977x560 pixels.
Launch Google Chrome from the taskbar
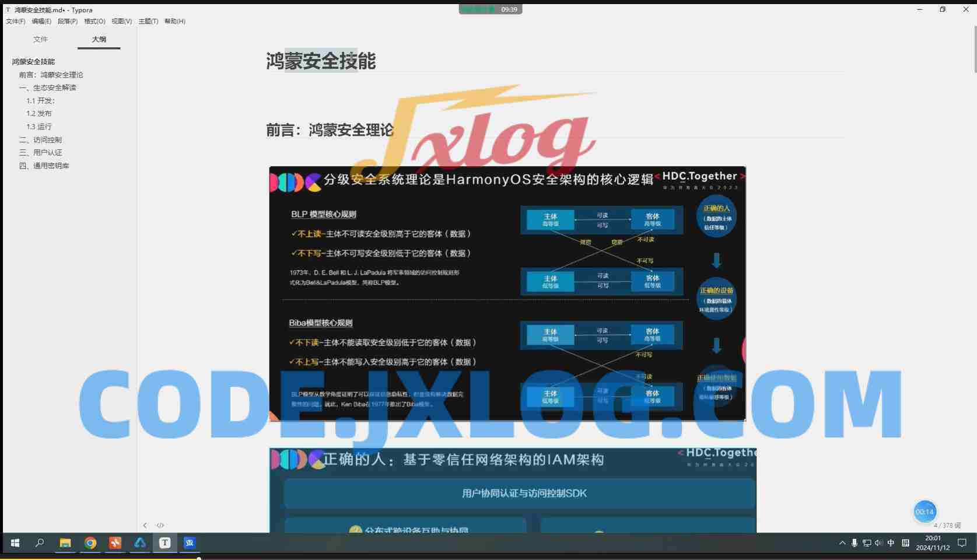(90, 542)
